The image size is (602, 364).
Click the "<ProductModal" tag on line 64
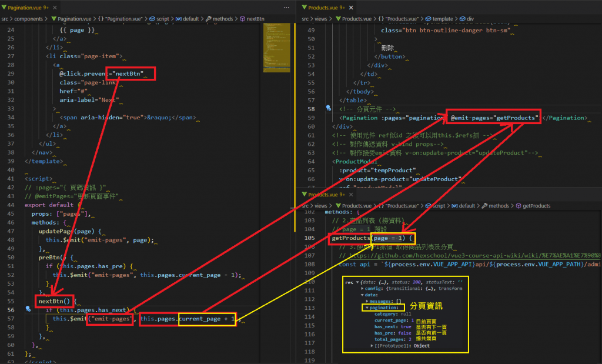tap(354, 162)
